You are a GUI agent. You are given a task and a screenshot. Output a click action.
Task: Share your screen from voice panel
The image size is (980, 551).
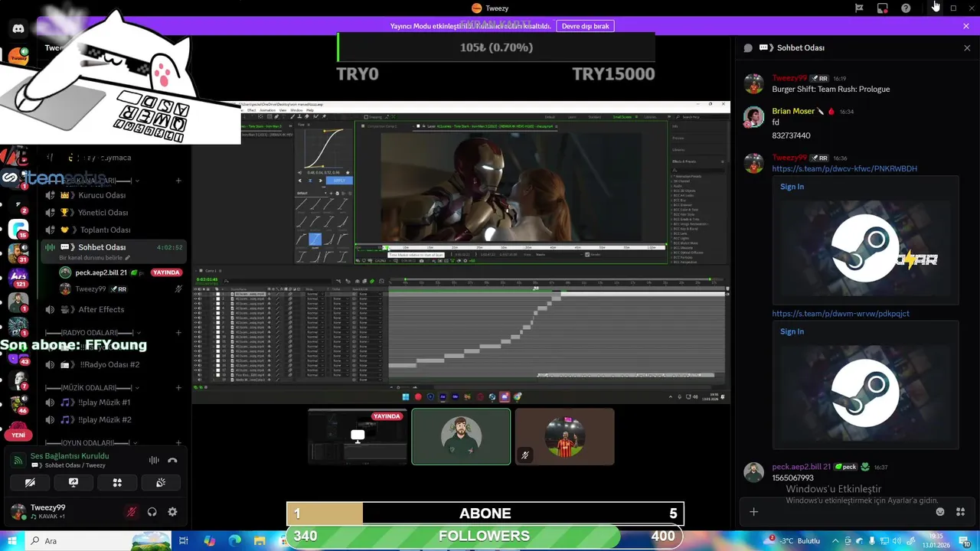tap(73, 483)
